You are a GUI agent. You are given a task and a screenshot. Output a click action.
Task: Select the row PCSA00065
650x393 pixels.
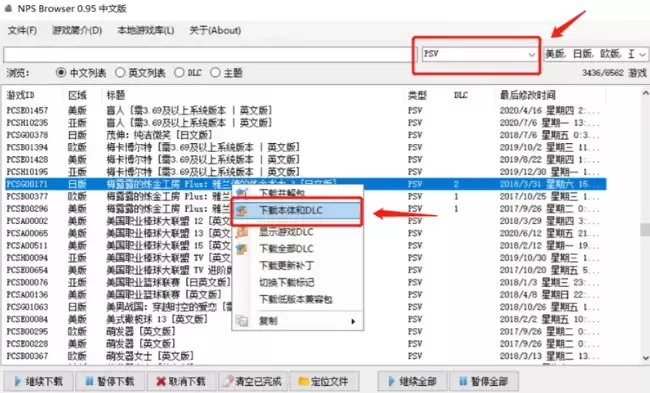click(x=305, y=233)
